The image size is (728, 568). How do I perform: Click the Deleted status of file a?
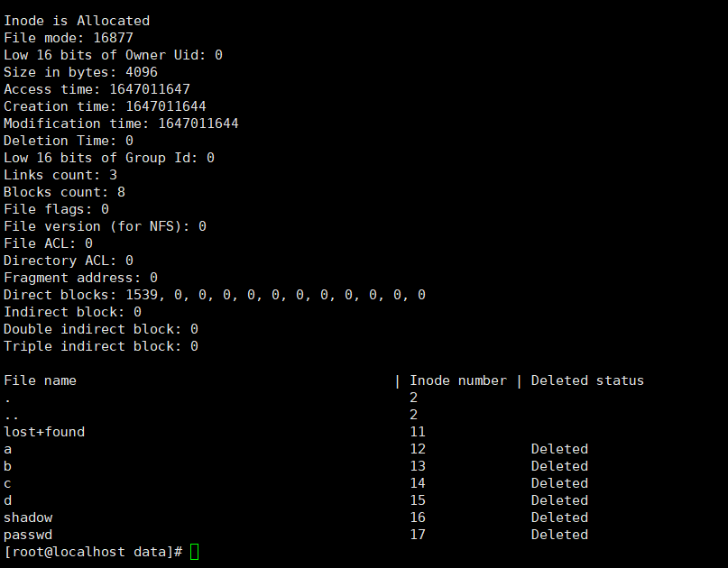(x=559, y=449)
